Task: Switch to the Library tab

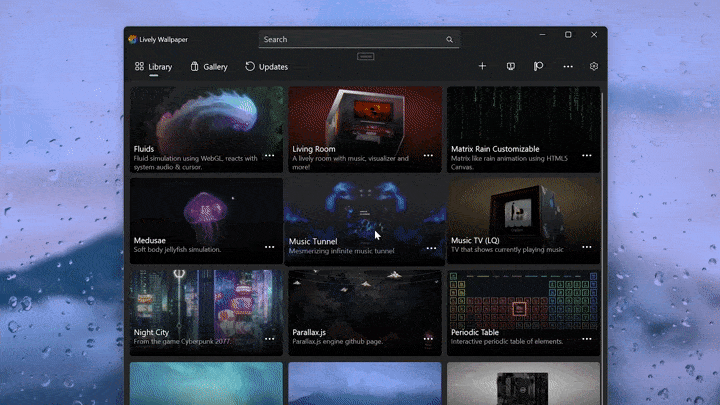Action: coord(154,67)
